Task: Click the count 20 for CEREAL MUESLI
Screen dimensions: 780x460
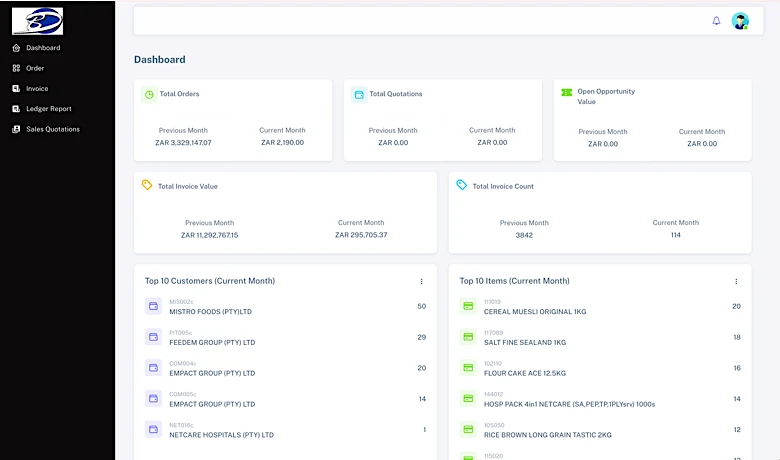Action: (x=737, y=306)
